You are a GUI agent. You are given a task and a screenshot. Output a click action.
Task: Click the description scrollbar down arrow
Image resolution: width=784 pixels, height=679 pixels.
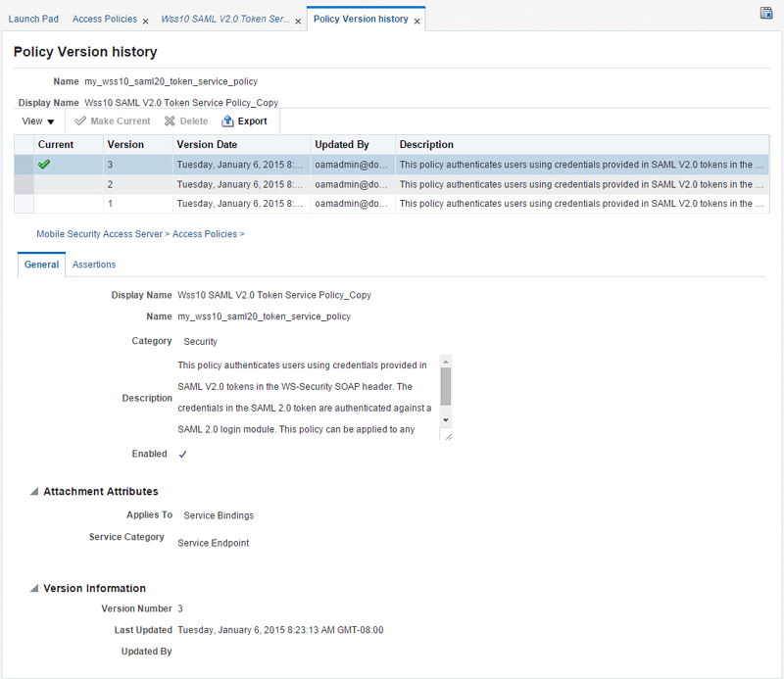point(446,420)
